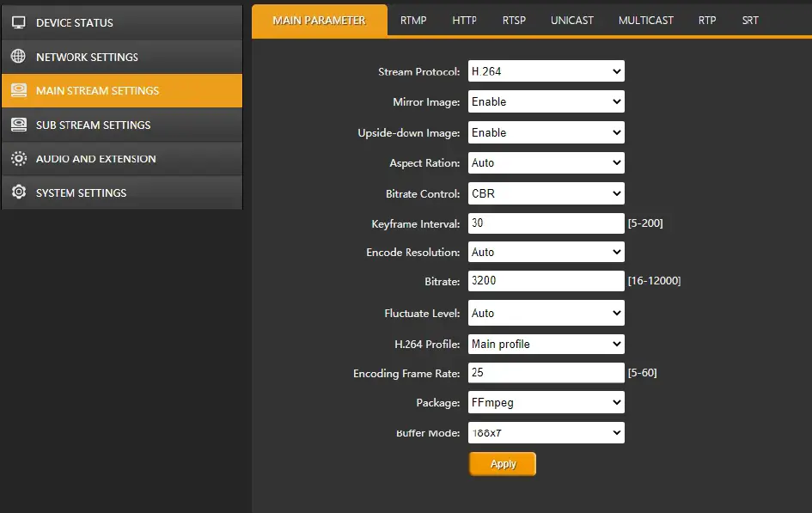Click the Sub Stream Settings icon

click(19, 125)
